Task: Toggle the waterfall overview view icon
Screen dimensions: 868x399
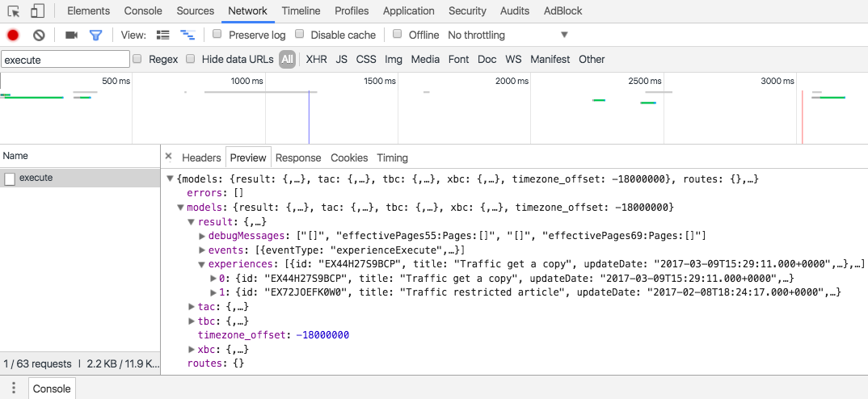Action: coord(188,36)
